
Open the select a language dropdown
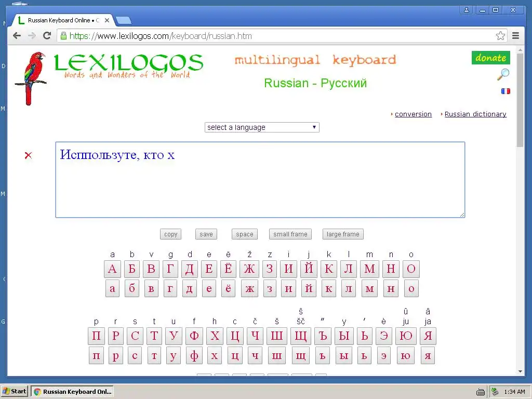click(x=262, y=127)
